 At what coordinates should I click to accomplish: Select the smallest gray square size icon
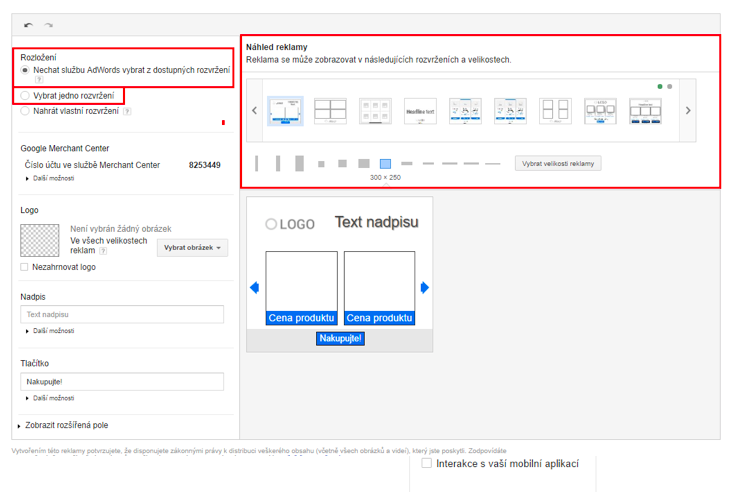click(x=321, y=164)
